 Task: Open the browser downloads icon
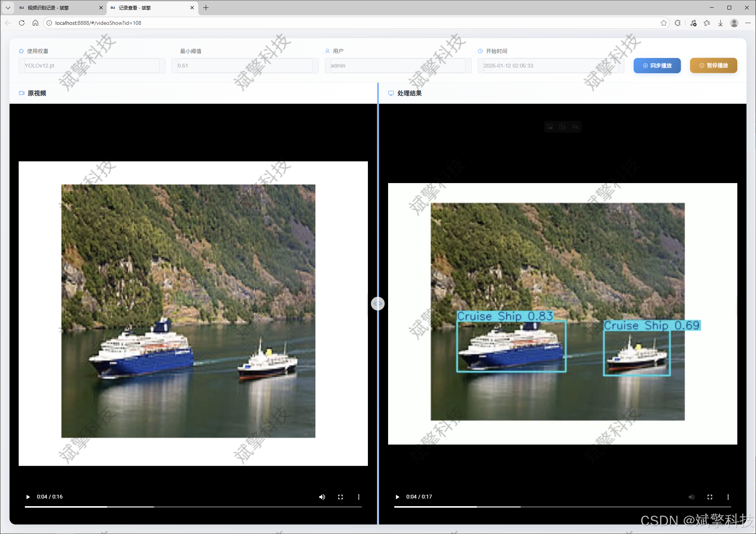click(721, 23)
